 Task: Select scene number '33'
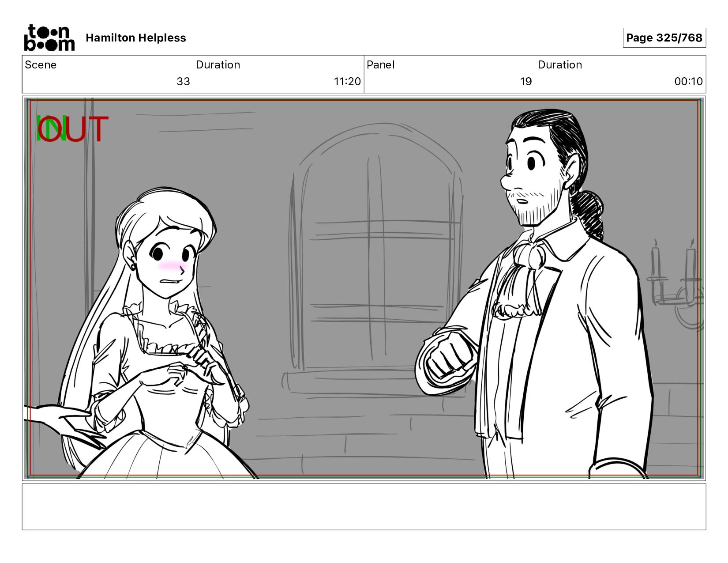(x=183, y=81)
